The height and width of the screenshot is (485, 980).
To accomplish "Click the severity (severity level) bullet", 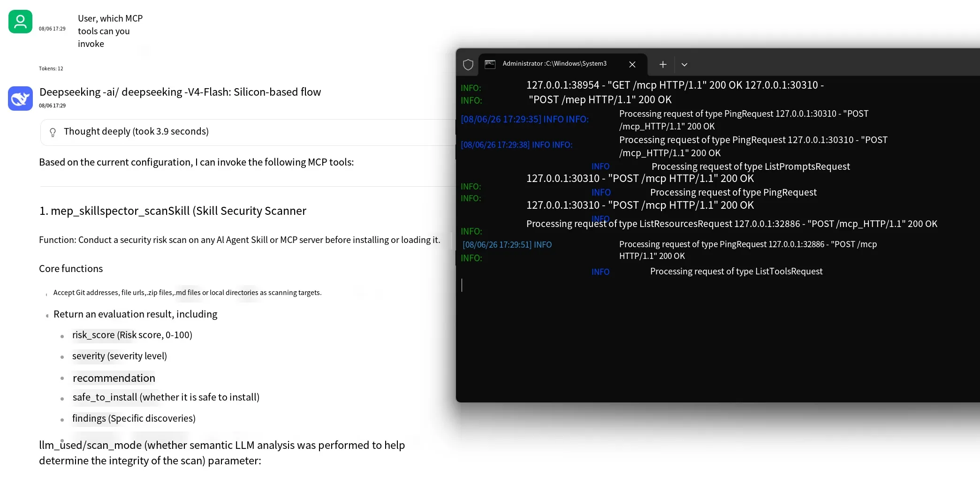I will (120, 356).
